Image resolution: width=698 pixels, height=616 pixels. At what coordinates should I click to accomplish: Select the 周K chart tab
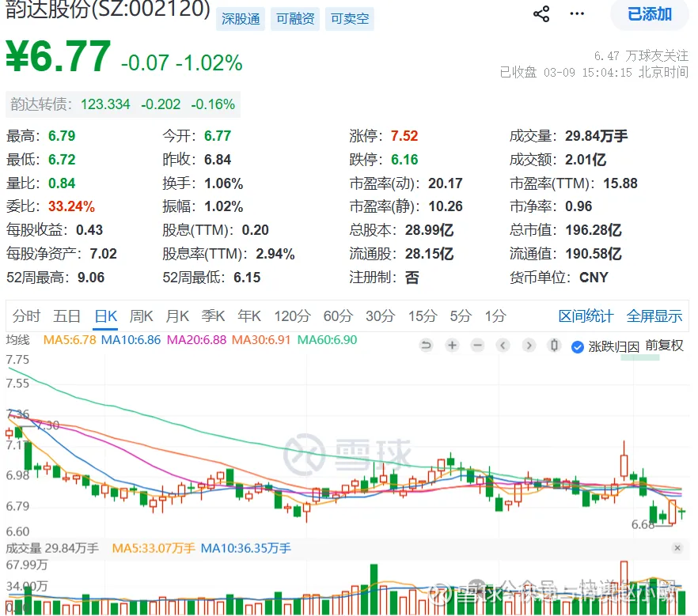click(x=141, y=316)
